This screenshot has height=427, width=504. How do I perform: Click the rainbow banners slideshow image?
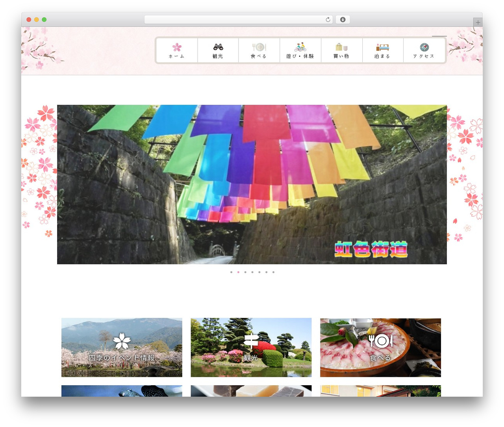(x=252, y=184)
